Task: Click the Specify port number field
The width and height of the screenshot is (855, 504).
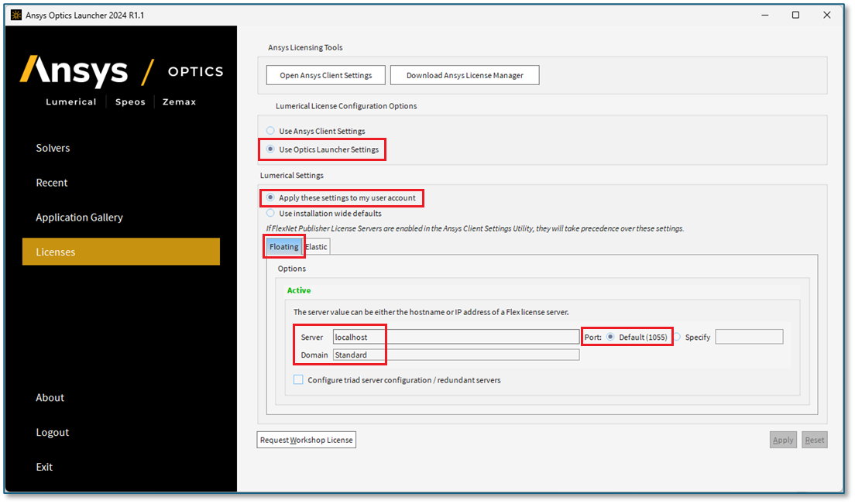Action: pyautogui.click(x=749, y=338)
